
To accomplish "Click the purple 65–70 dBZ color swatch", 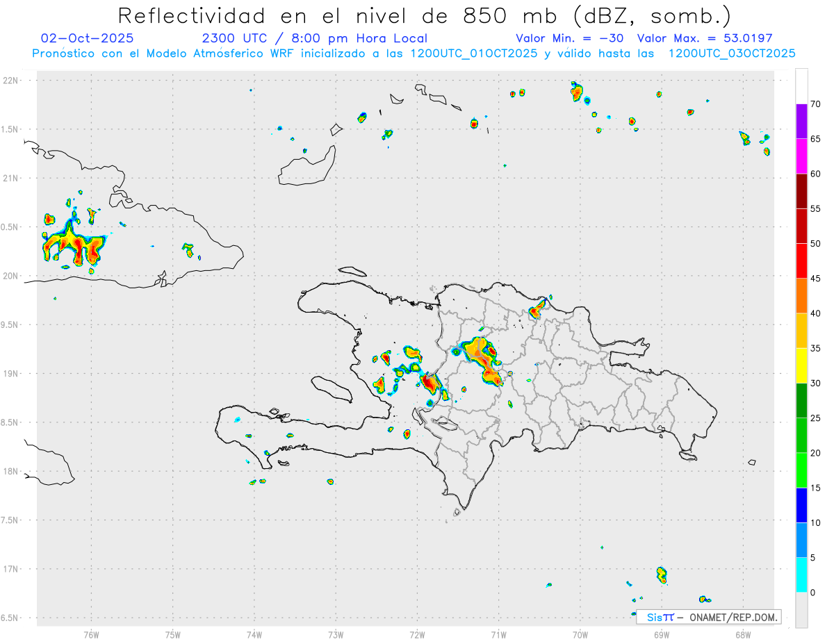I will 801,121.
